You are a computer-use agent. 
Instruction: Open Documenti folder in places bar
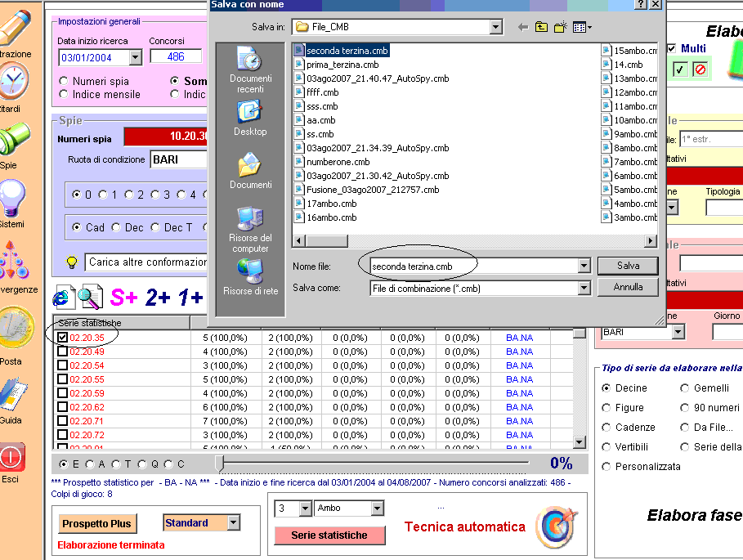click(250, 171)
